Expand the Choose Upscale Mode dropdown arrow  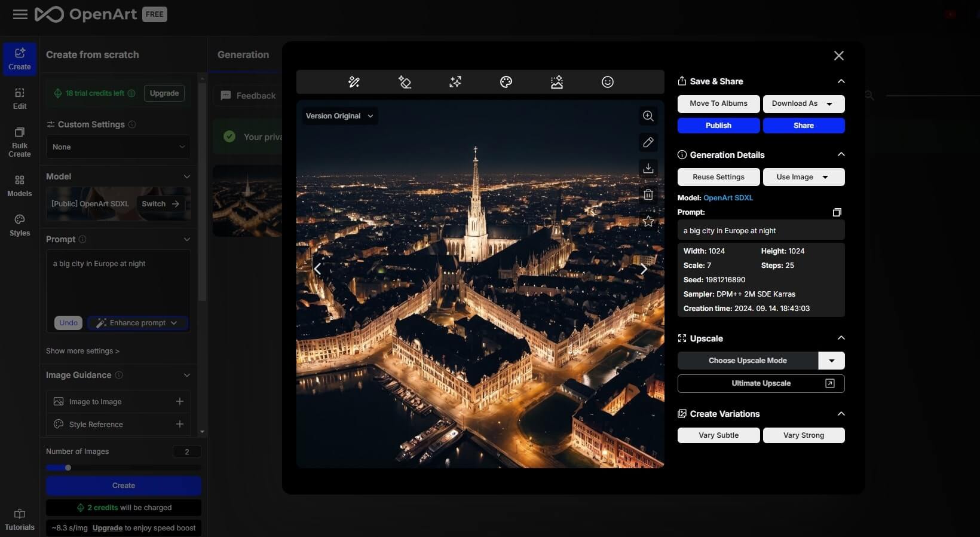(831, 361)
